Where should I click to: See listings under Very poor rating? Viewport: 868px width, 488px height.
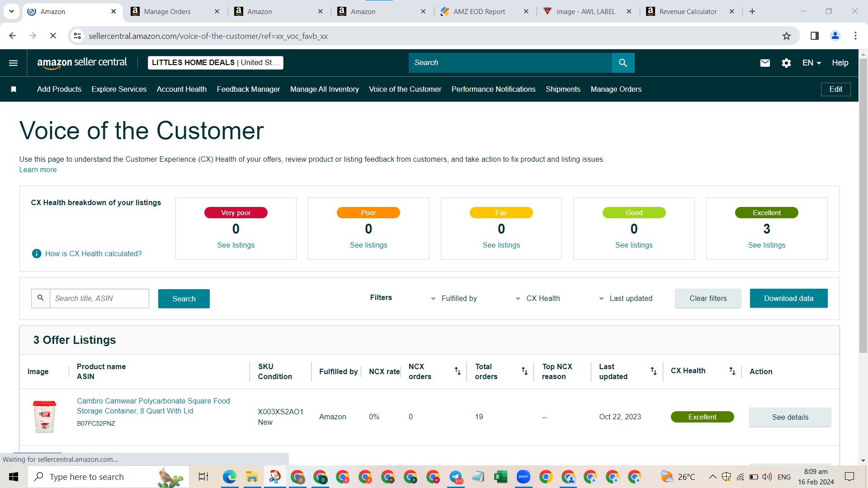click(x=236, y=245)
